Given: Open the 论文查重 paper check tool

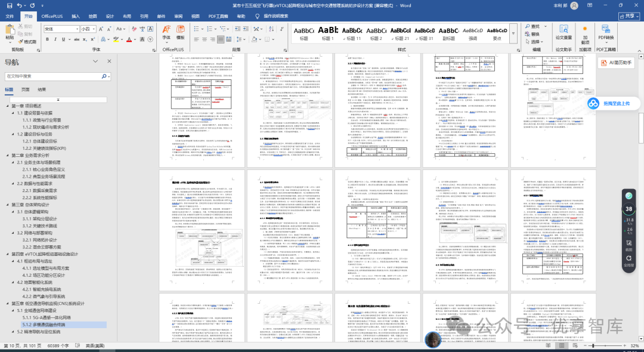Looking at the screenshot, I should click(564, 32).
